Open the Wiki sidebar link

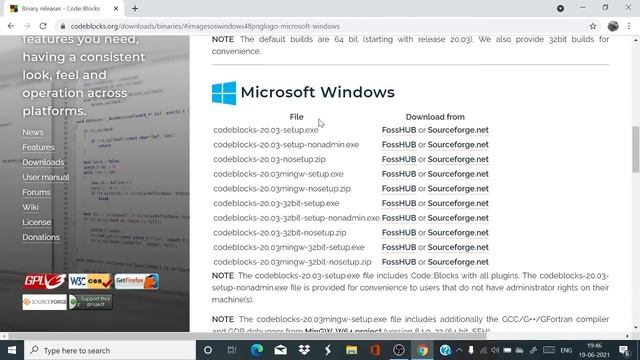30,207
